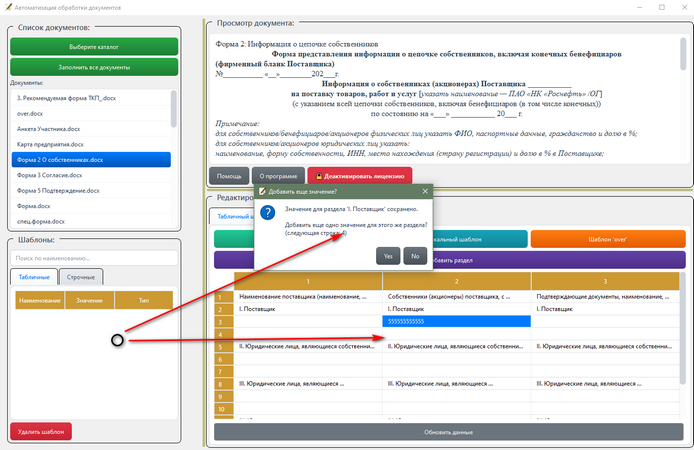Image resolution: width=694 pixels, height=450 pixels.
Task: Switch to the Табличные templates tab
Action: (34, 277)
